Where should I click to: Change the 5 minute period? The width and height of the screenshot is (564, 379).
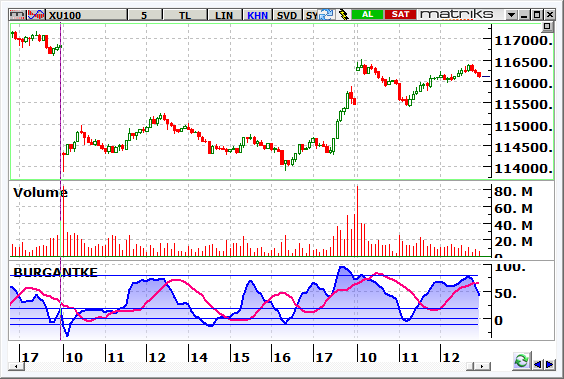[x=144, y=15]
